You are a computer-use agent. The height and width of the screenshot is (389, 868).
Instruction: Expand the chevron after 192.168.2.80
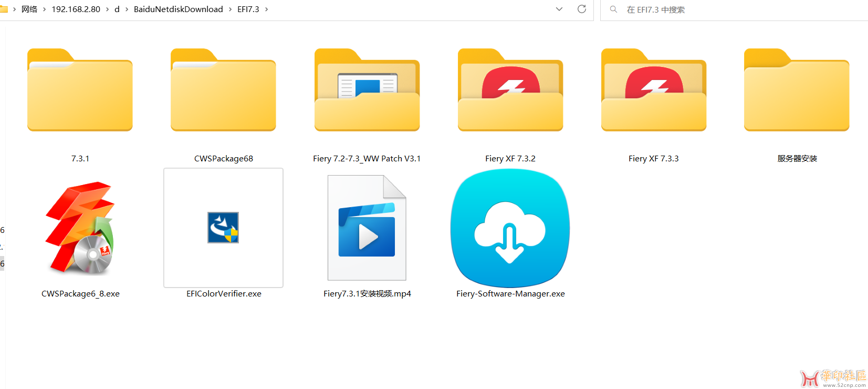pos(108,9)
